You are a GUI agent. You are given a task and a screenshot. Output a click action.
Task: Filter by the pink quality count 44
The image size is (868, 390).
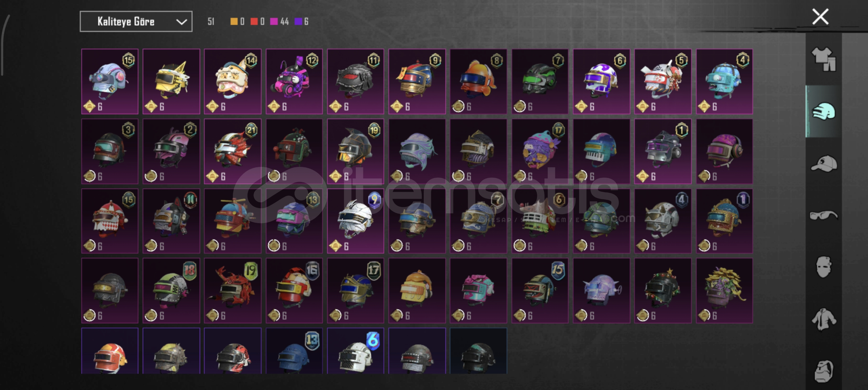point(279,22)
